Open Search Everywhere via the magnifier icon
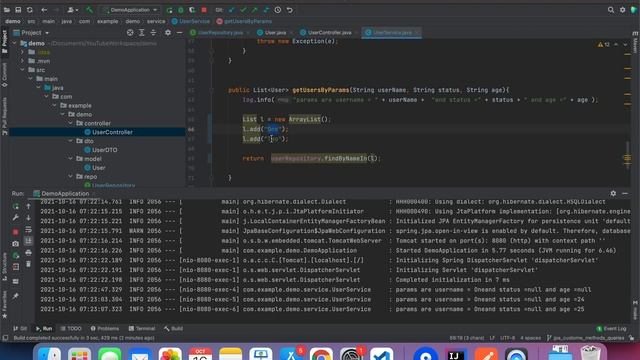The height and width of the screenshot is (360, 640). point(611,10)
